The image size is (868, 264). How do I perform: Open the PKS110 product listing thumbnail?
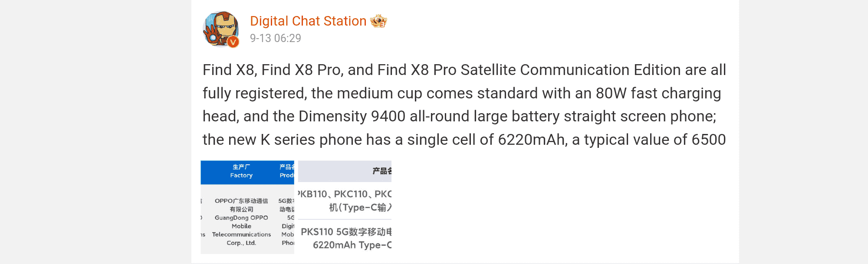coord(345,207)
